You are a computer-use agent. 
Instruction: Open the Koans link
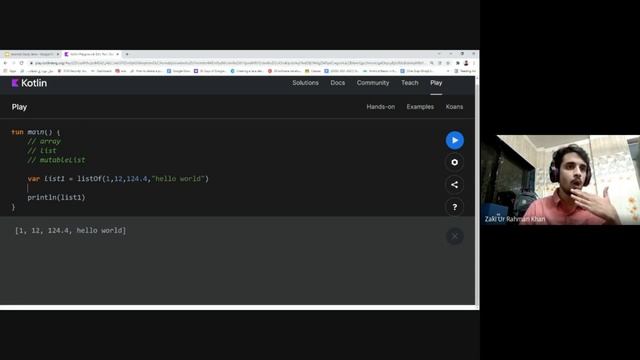pyautogui.click(x=454, y=107)
